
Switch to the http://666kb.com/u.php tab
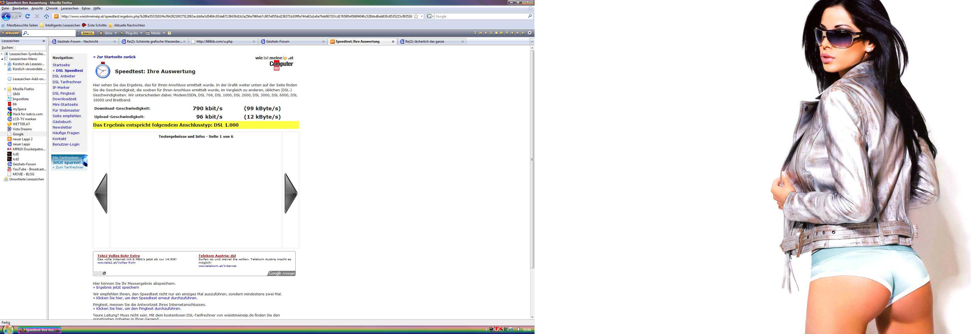click(x=223, y=41)
